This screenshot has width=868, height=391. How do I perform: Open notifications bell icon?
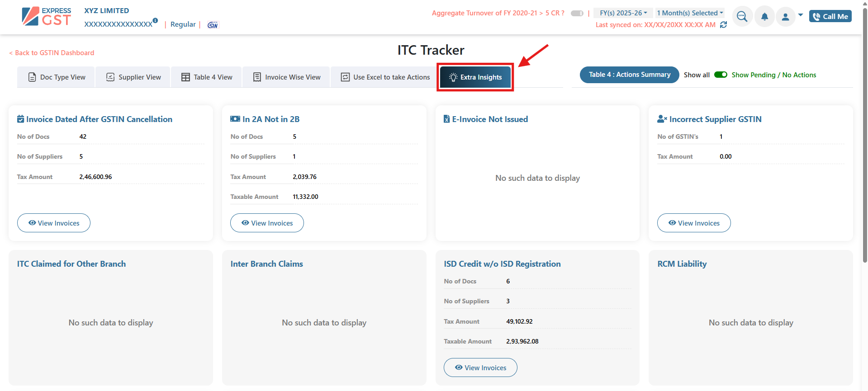764,17
